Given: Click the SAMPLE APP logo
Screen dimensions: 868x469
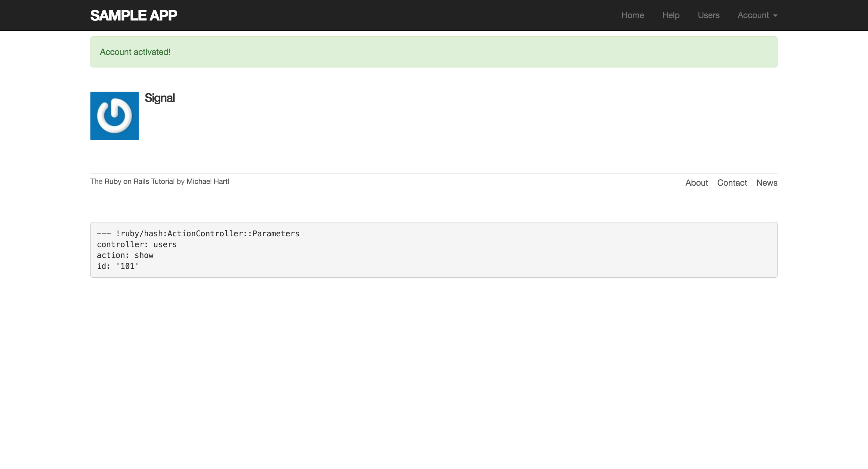Looking at the screenshot, I should [134, 15].
